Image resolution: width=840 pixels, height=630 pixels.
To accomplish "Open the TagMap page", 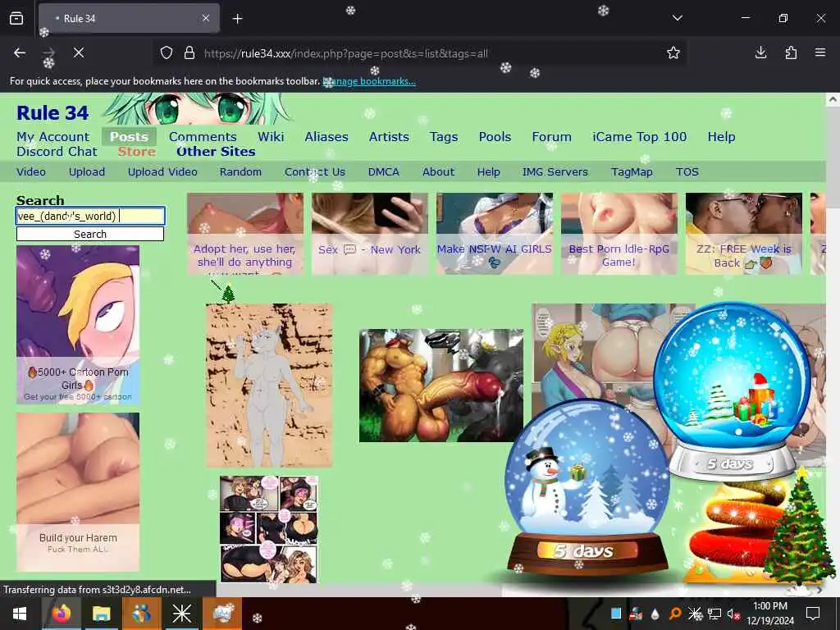I will [x=632, y=172].
